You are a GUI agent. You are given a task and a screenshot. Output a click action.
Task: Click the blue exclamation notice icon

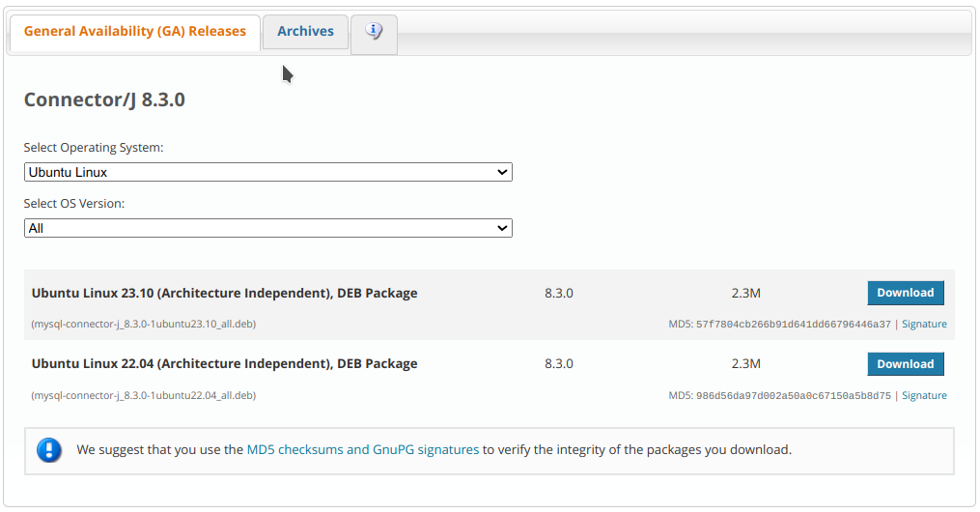click(49, 450)
